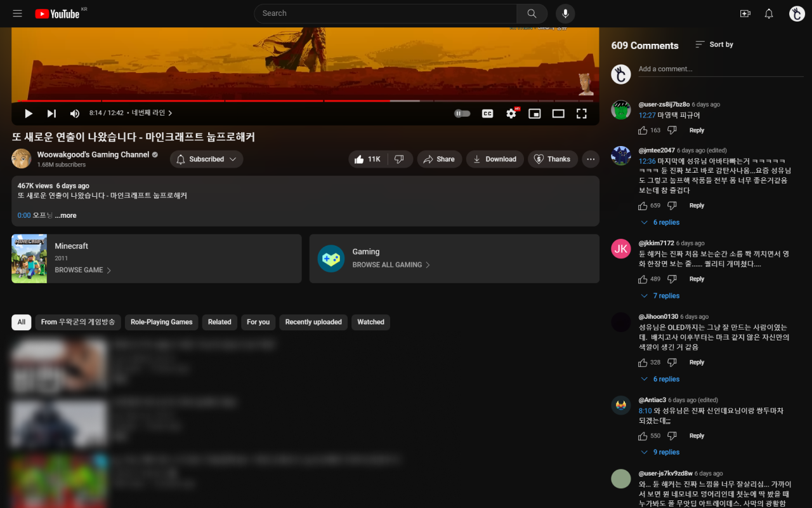812x508 pixels.
Task: Open the hamburger navigation menu
Action: point(17,13)
